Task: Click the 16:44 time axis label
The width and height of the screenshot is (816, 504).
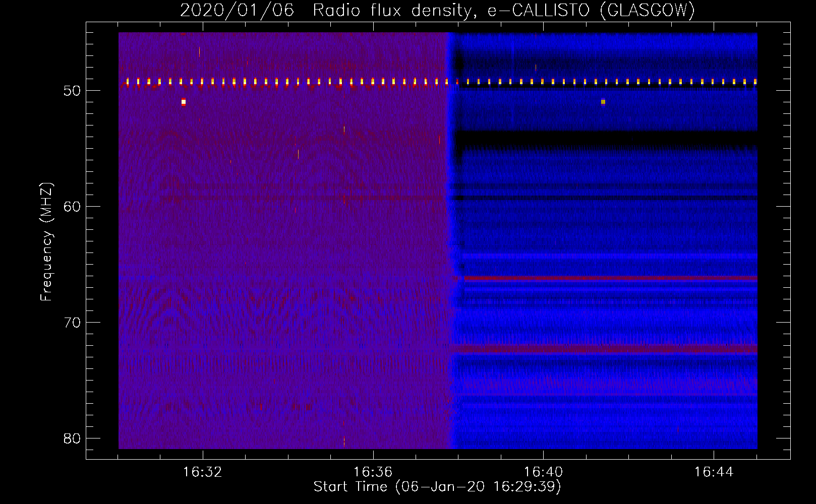Action: [714, 472]
